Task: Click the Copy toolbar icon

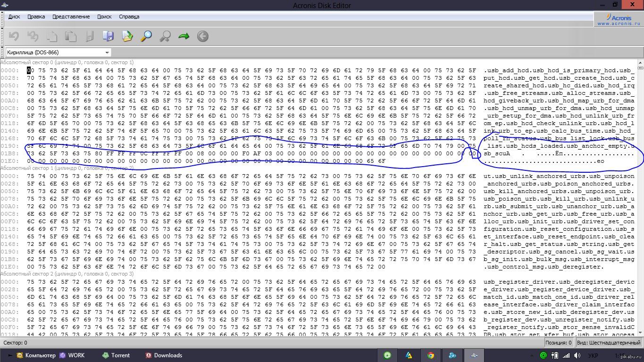Action: click(51, 36)
